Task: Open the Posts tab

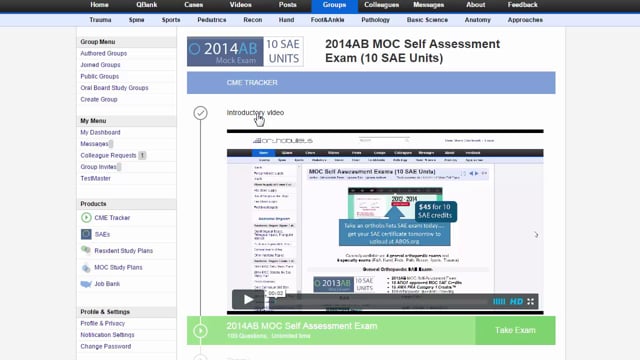Action: [x=287, y=5]
